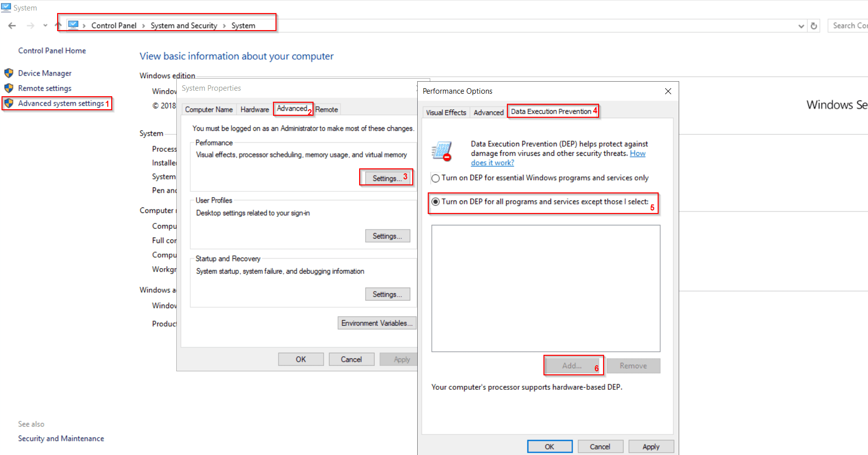Click the shield icon next to Remote settings
The height and width of the screenshot is (455, 868).
tap(9, 88)
